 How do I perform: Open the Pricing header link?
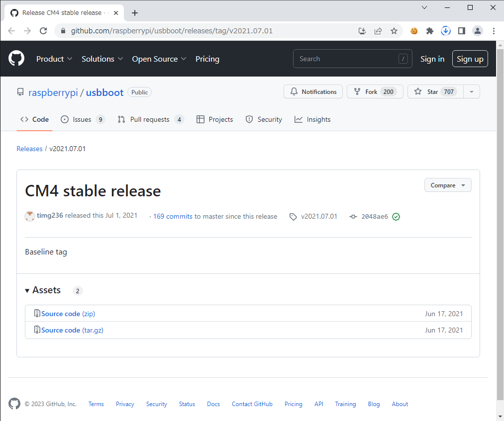207,59
